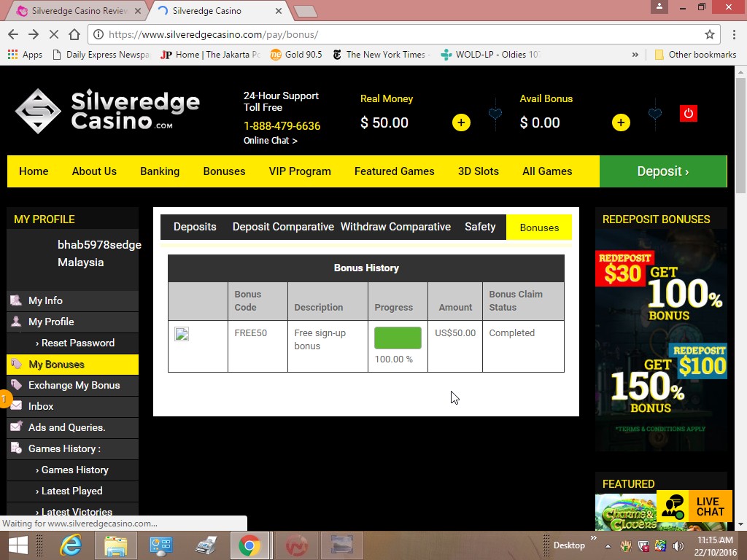Open the Banking menu item

tap(160, 171)
